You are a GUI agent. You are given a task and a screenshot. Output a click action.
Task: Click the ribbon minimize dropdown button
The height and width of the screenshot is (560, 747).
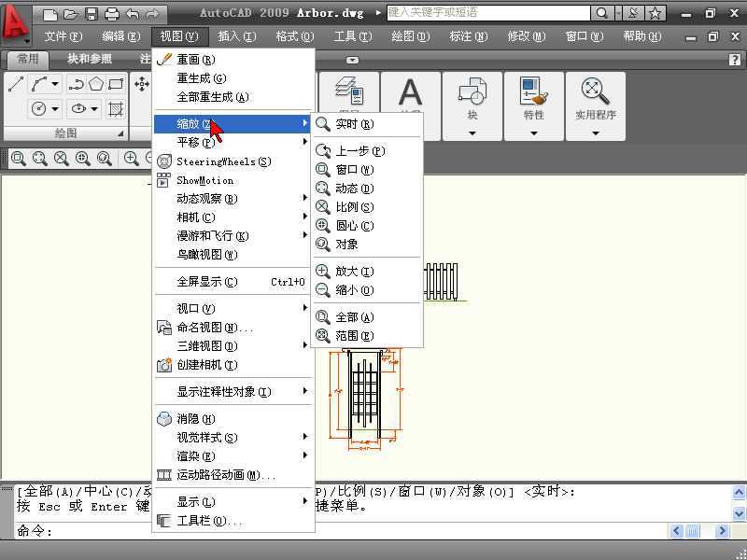tap(353, 60)
